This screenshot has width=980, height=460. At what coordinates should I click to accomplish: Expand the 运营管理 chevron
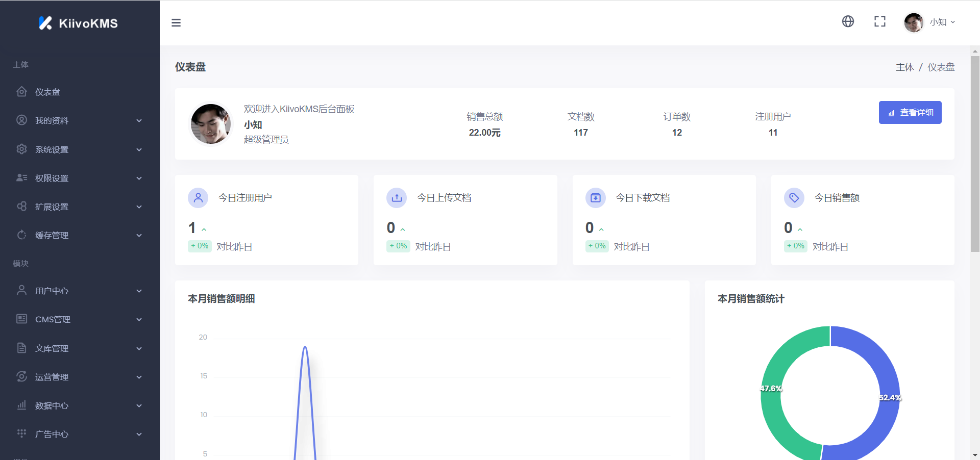pos(139,377)
